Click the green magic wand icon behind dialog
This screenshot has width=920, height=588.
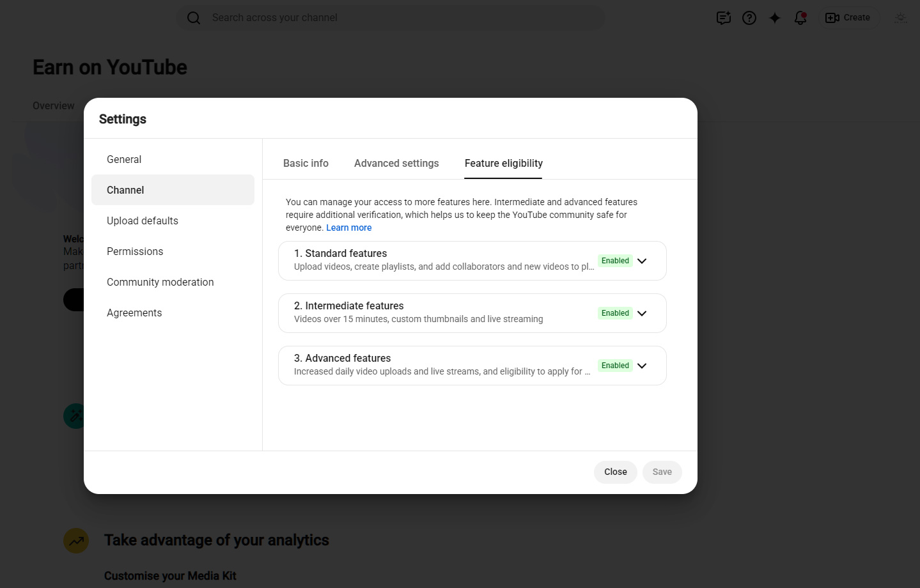[x=75, y=416]
